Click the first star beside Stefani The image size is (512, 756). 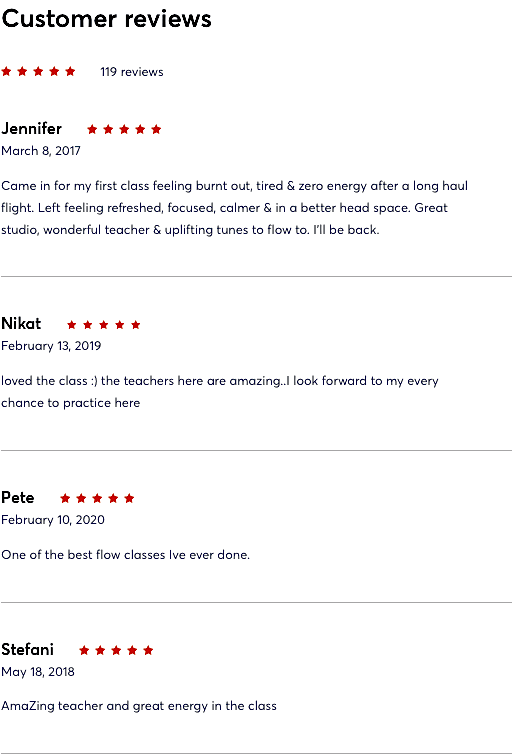coord(84,650)
